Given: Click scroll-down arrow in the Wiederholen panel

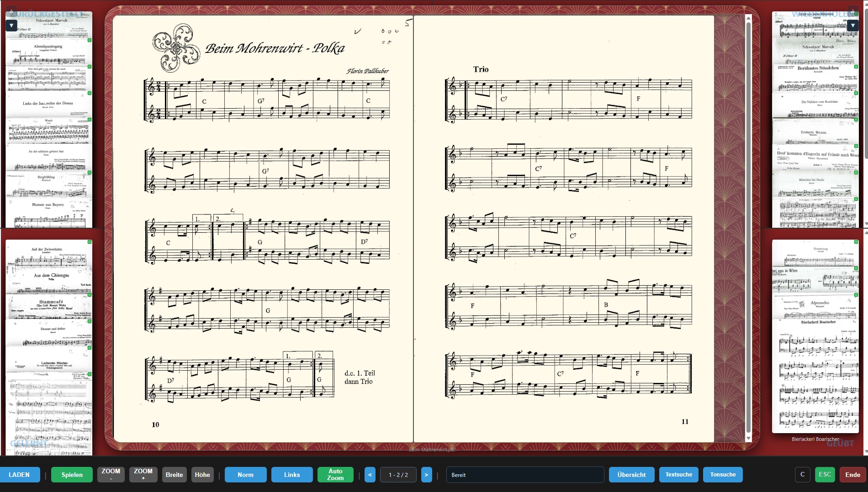Looking at the screenshot, I should (852, 26).
